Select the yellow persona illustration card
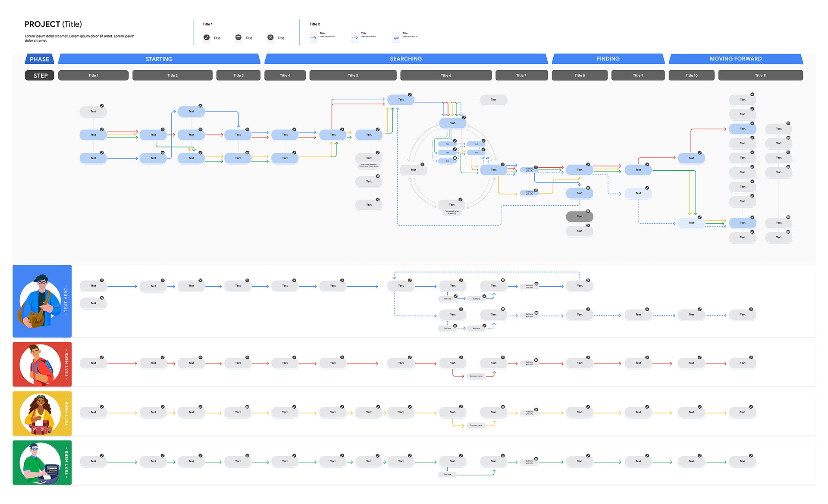Image resolution: width=828 pixels, height=504 pixels. point(42,413)
